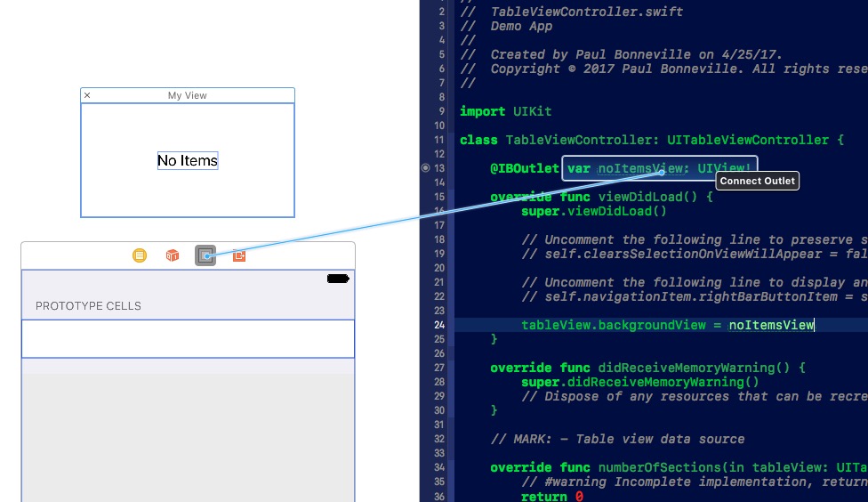
Task: Select the yellow Table View Controller dock icon
Action: point(140,256)
